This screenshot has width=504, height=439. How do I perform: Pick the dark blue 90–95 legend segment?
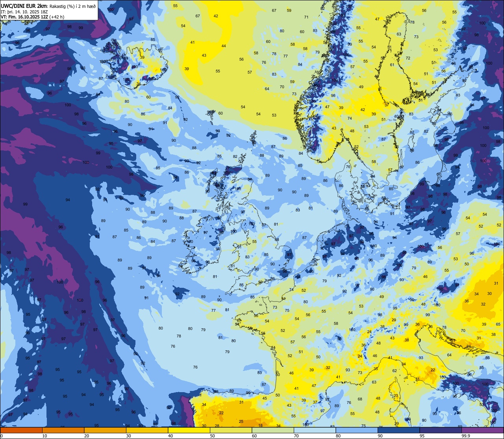click(398, 430)
